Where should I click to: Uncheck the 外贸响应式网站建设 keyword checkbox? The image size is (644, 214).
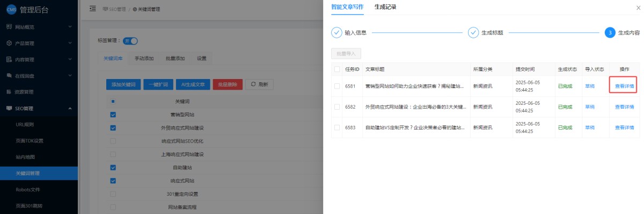coord(113,127)
